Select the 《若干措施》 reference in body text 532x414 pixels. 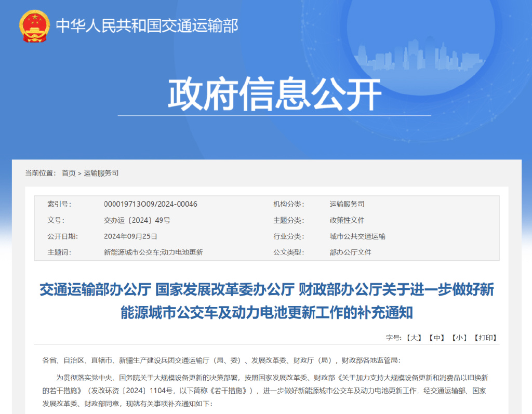[229, 392]
